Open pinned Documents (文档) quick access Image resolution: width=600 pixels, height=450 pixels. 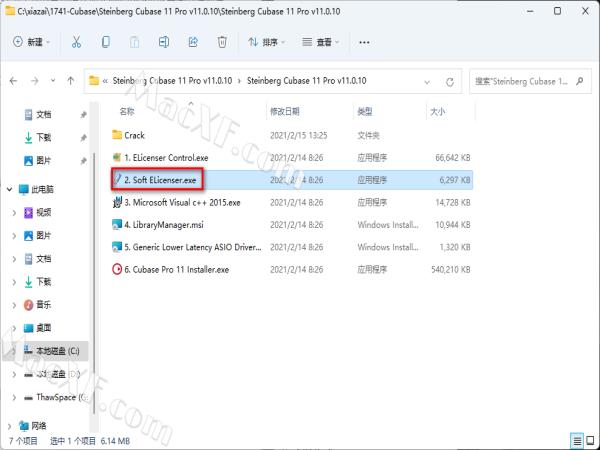point(43,114)
